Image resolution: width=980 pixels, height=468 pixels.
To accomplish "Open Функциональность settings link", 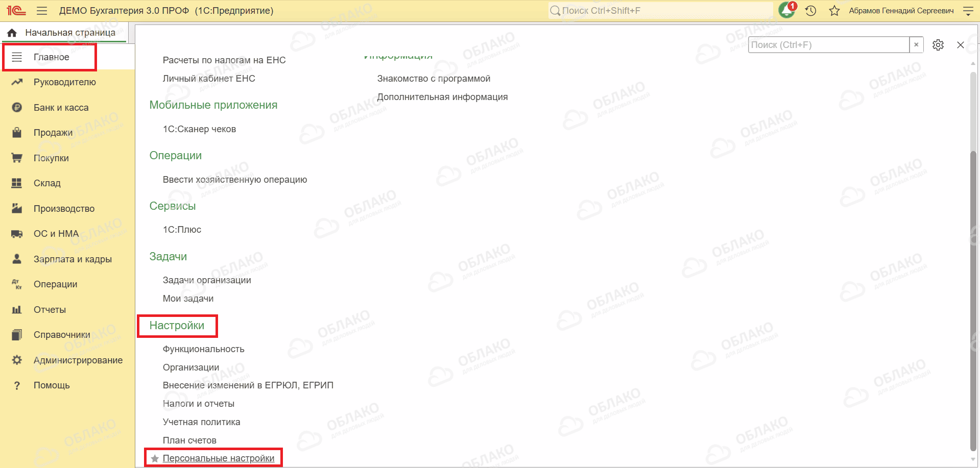I will point(203,349).
